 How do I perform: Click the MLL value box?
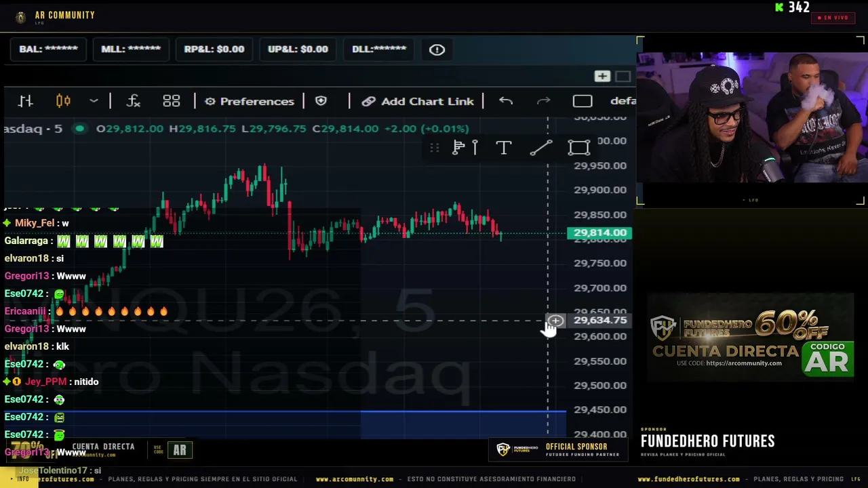tap(131, 49)
